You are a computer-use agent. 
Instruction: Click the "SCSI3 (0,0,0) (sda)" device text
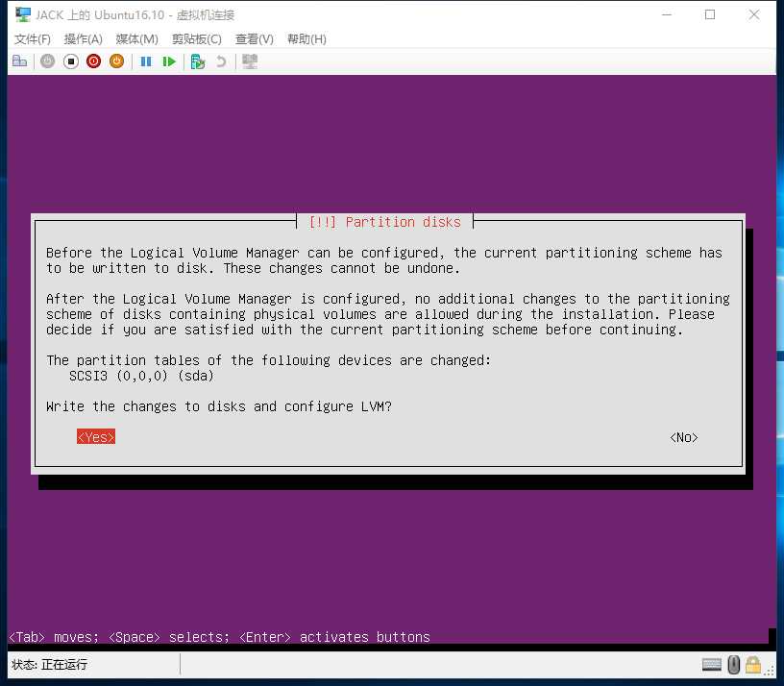pyautogui.click(x=141, y=376)
